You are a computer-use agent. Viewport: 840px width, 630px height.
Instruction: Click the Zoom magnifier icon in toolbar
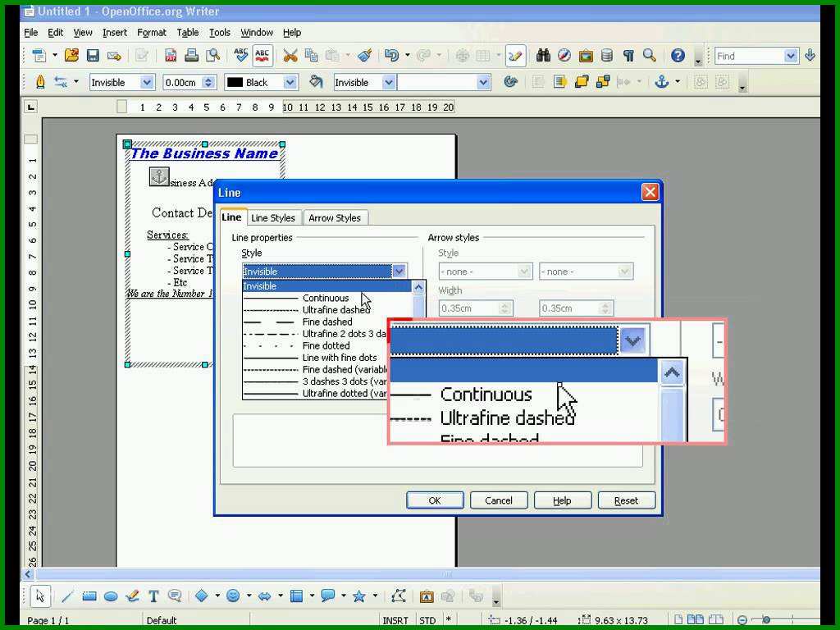pyautogui.click(x=650, y=55)
